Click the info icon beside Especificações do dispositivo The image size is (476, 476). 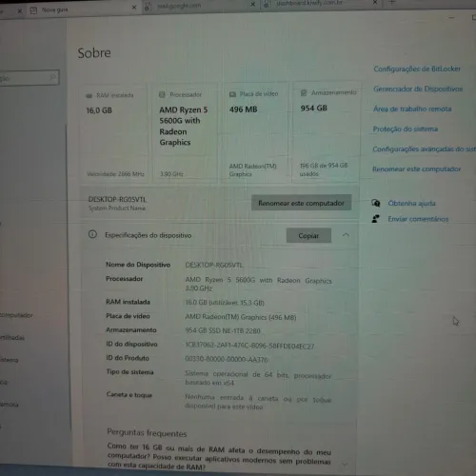92,234
